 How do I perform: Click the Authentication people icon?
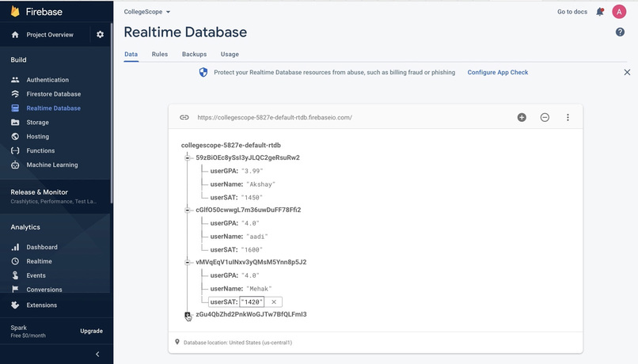(15, 80)
